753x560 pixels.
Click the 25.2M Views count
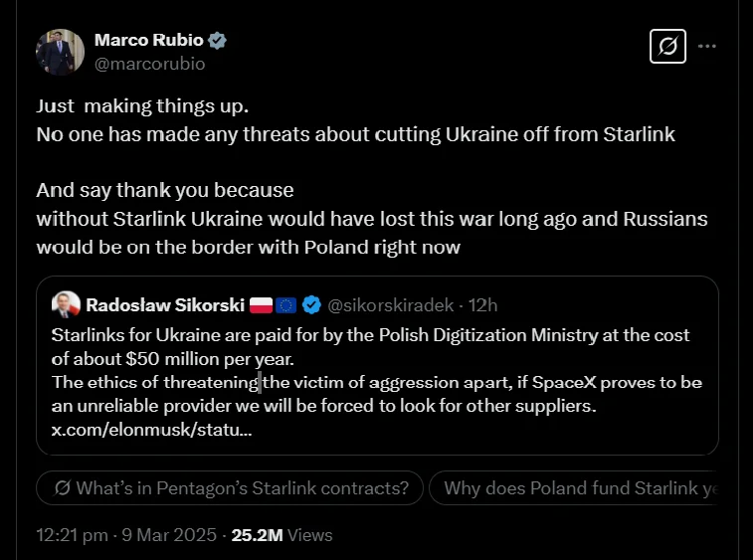point(282,535)
